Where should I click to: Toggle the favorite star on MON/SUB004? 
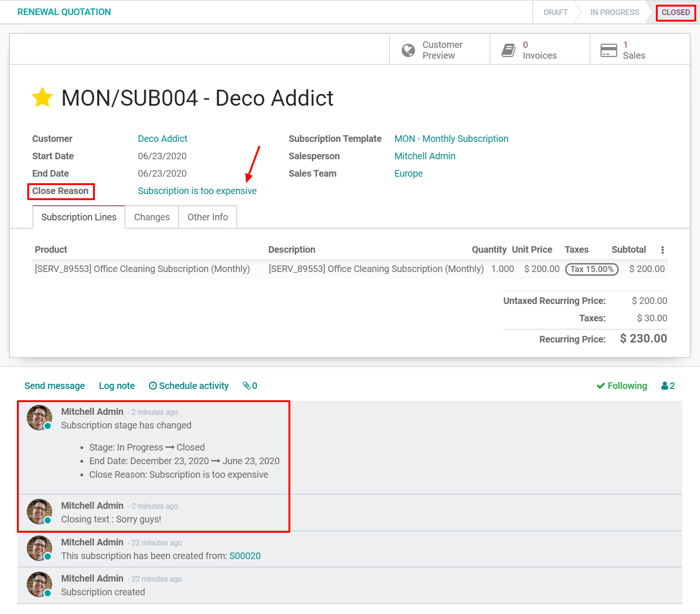42,97
